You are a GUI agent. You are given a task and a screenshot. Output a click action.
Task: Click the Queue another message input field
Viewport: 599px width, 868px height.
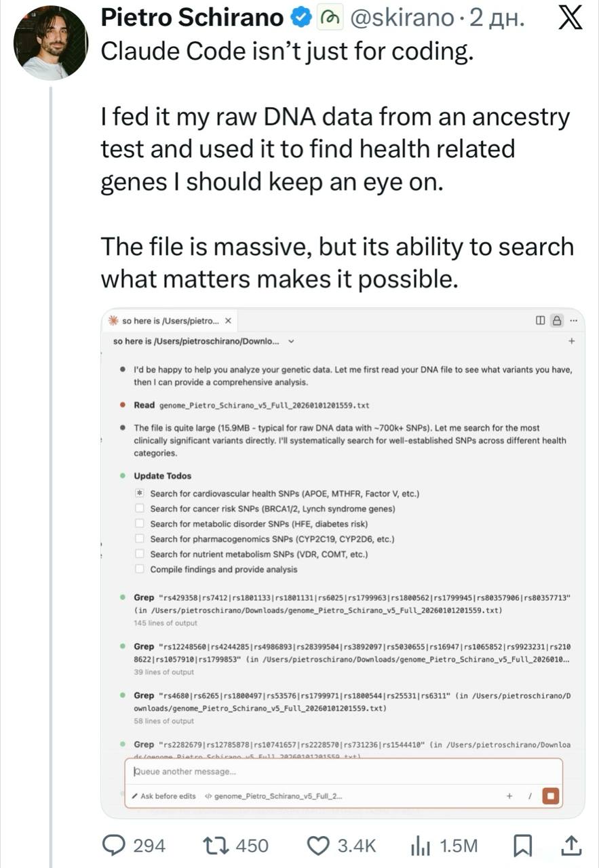[x=343, y=771]
